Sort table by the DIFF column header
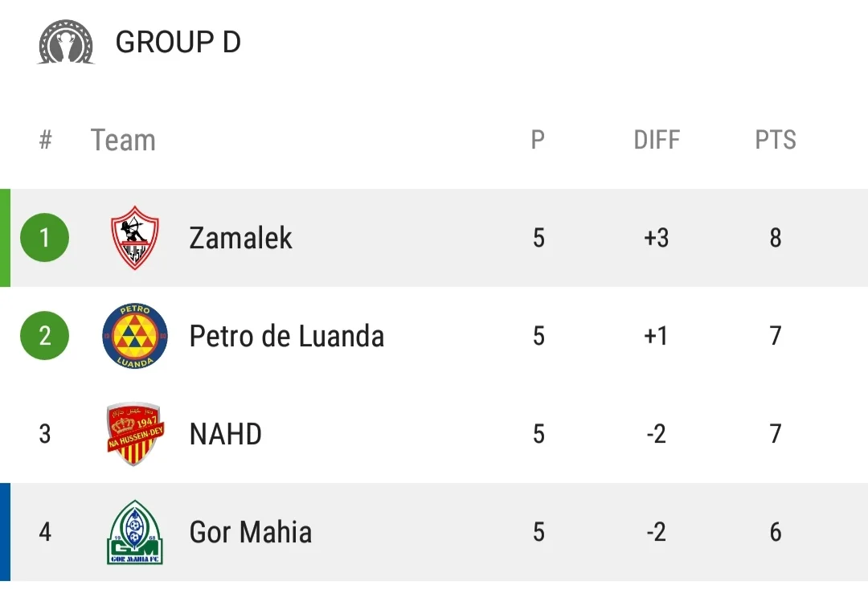The width and height of the screenshot is (868, 589). pos(657,140)
